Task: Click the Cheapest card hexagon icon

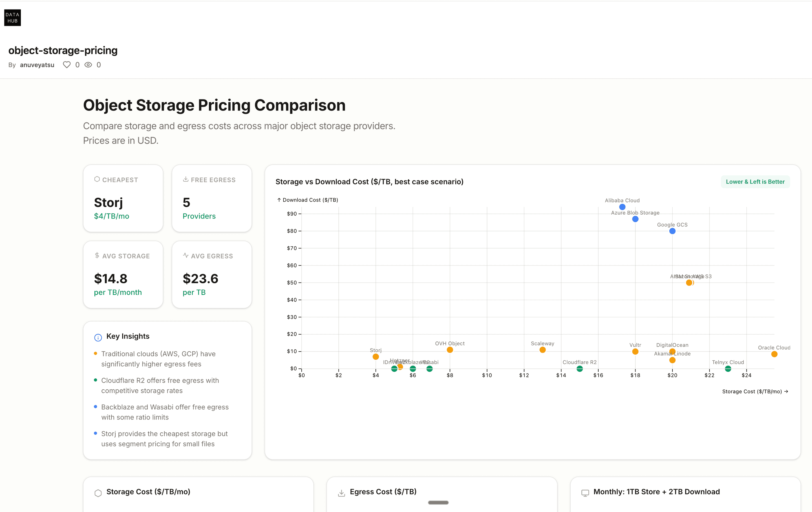Action: (97, 179)
